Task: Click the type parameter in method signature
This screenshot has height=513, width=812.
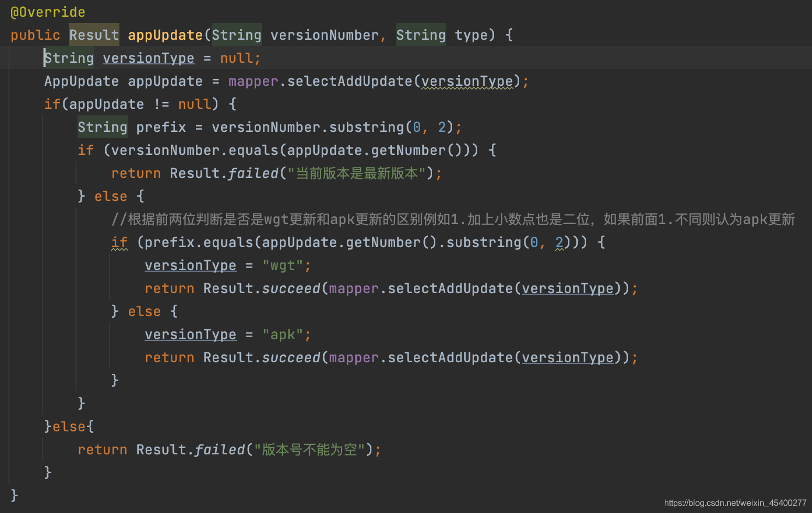Action: pos(471,35)
